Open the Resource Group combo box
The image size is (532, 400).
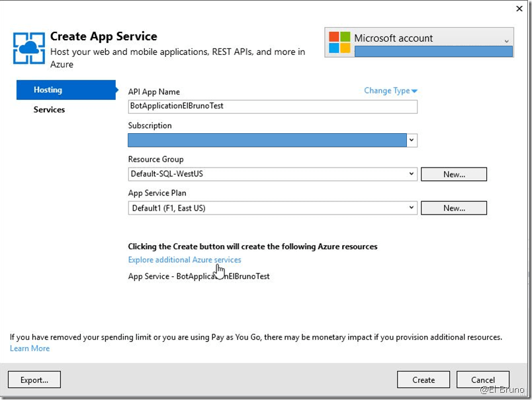[272, 174]
